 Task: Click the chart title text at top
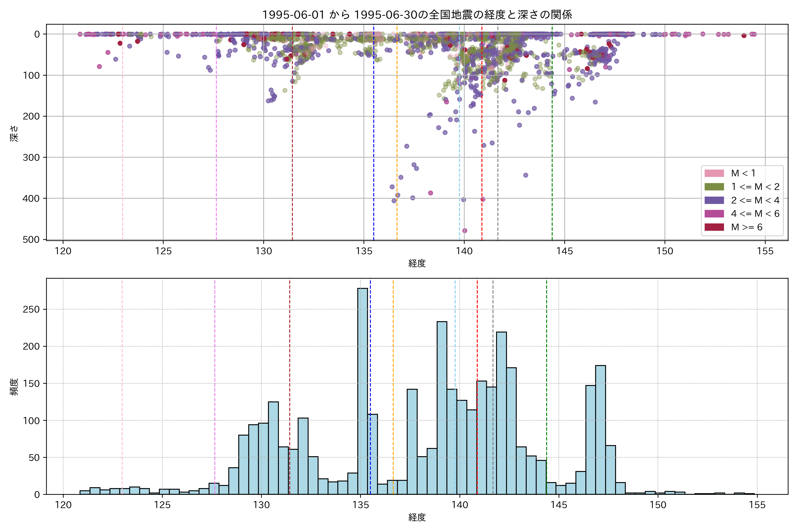417,15
